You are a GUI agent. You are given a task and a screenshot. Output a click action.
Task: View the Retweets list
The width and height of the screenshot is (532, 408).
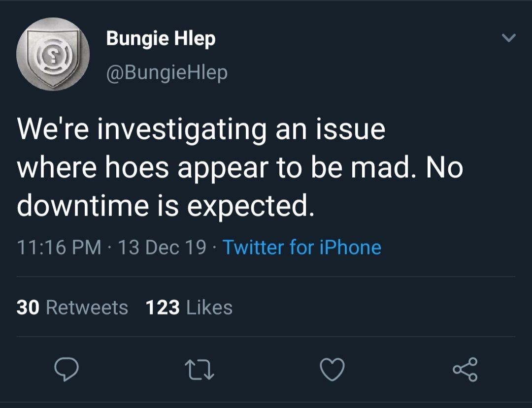tap(72, 308)
